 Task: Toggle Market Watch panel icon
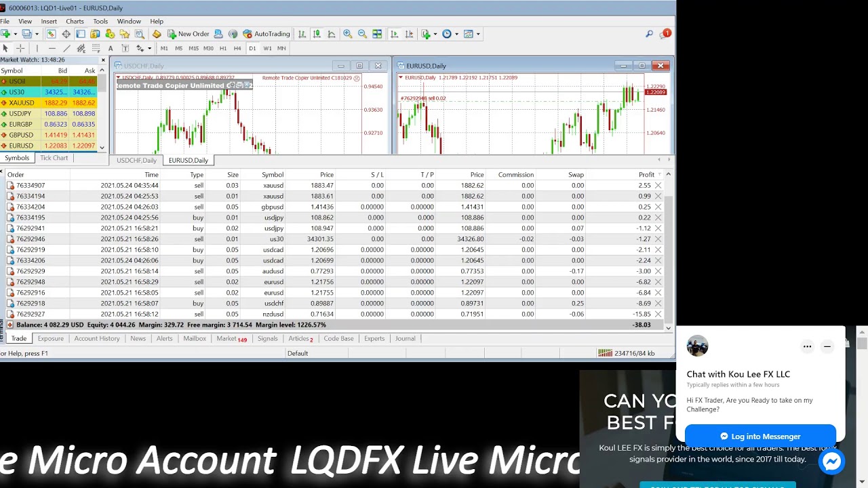[x=51, y=34]
